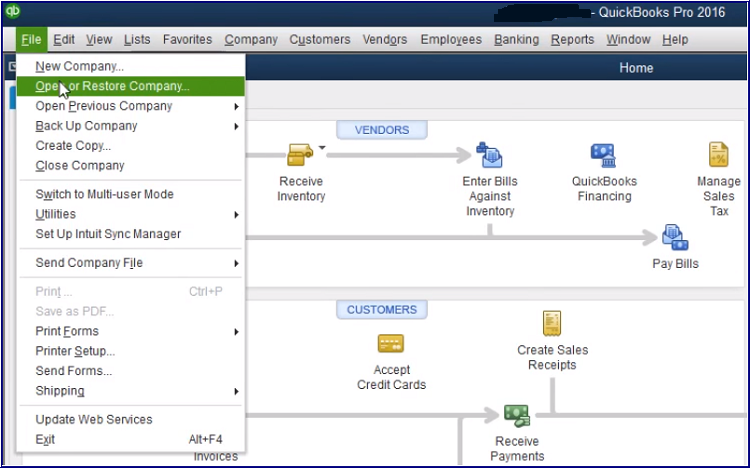Open the View menu
Image resolution: width=750 pixels, height=468 pixels.
coord(99,40)
